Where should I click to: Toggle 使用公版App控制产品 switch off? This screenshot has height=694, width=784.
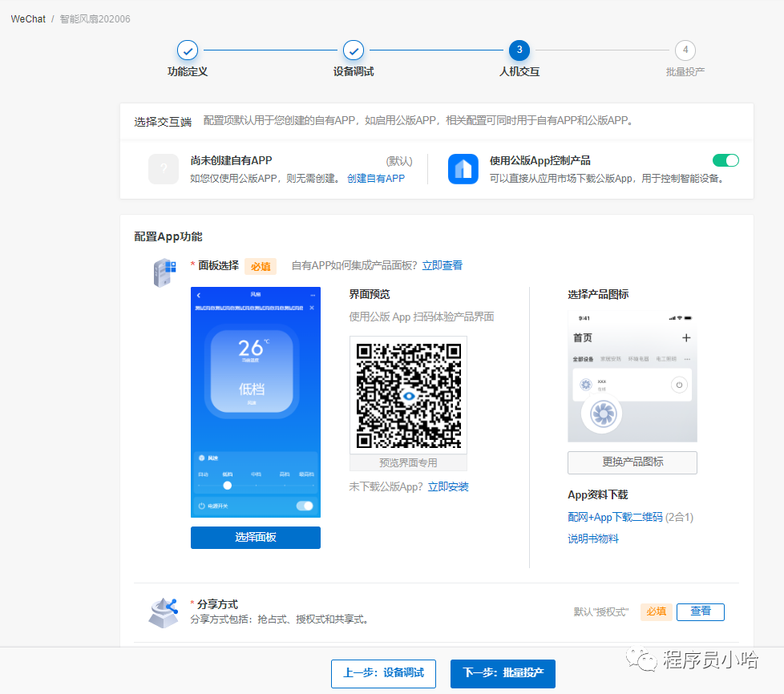point(725,160)
